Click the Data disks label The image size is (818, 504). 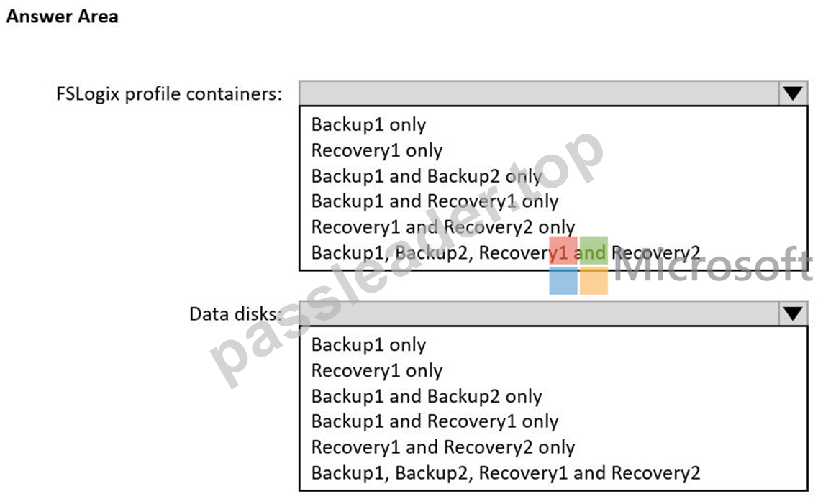[236, 313]
